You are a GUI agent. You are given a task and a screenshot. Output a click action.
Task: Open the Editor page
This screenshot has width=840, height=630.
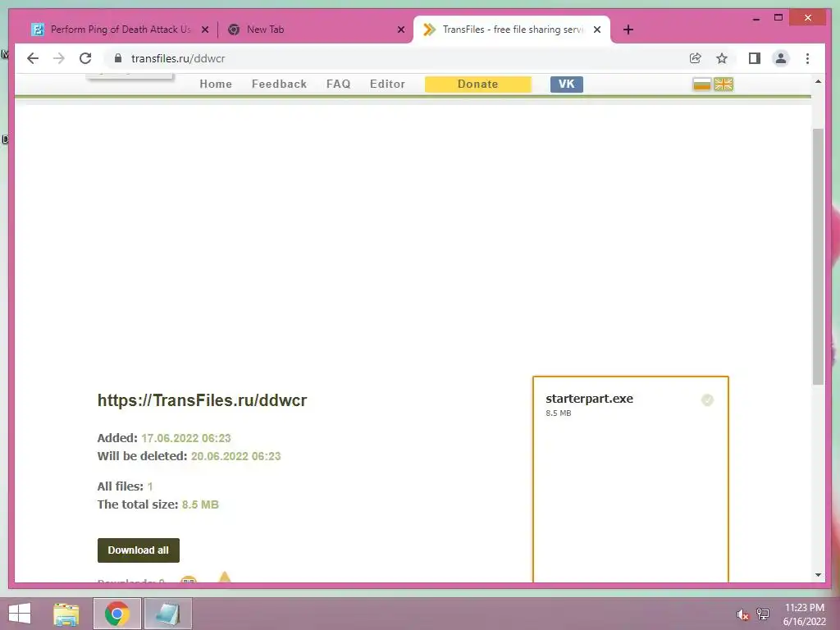387,84
